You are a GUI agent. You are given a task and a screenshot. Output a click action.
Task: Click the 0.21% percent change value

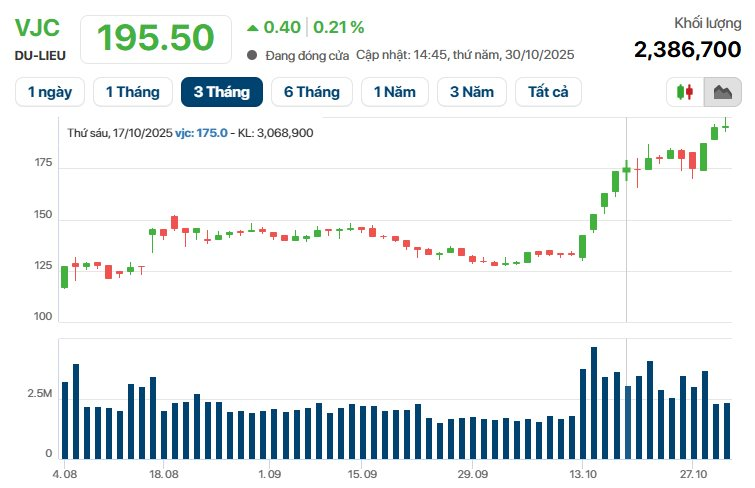342,27
